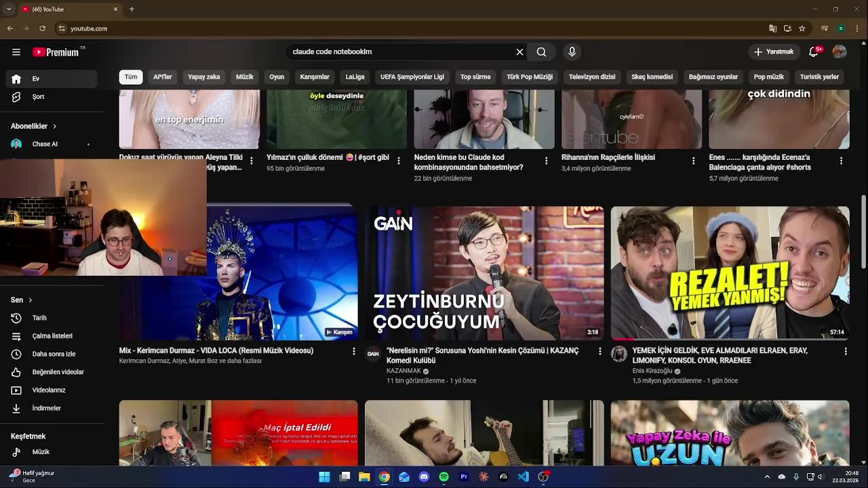Open the Chase AI subscription channel

53,144
